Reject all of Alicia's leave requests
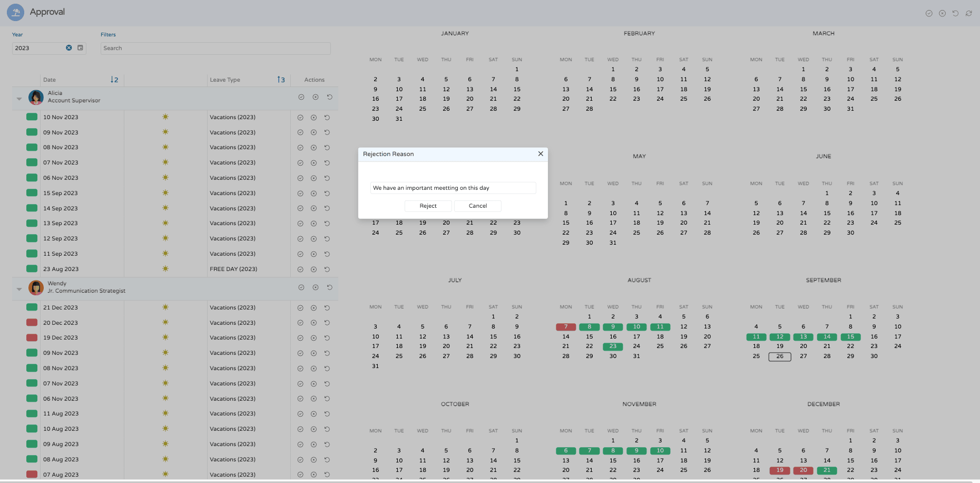980x483 pixels. [x=315, y=97]
